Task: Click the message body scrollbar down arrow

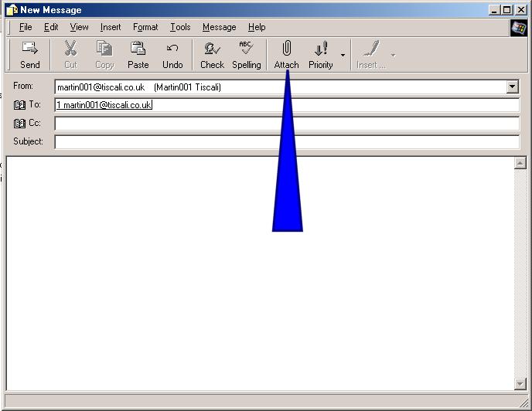Action: click(x=520, y=384)
